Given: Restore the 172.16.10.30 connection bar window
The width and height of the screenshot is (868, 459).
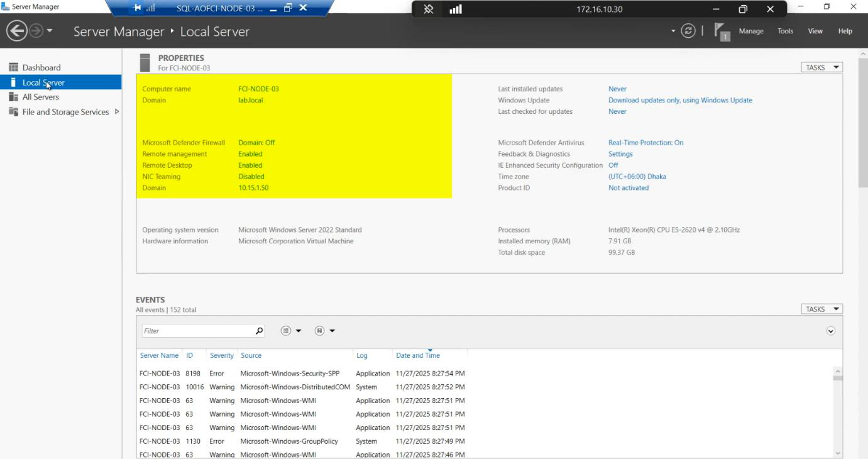Looking at the screenshot, I should pyautogui.click(x=743, y=9).
